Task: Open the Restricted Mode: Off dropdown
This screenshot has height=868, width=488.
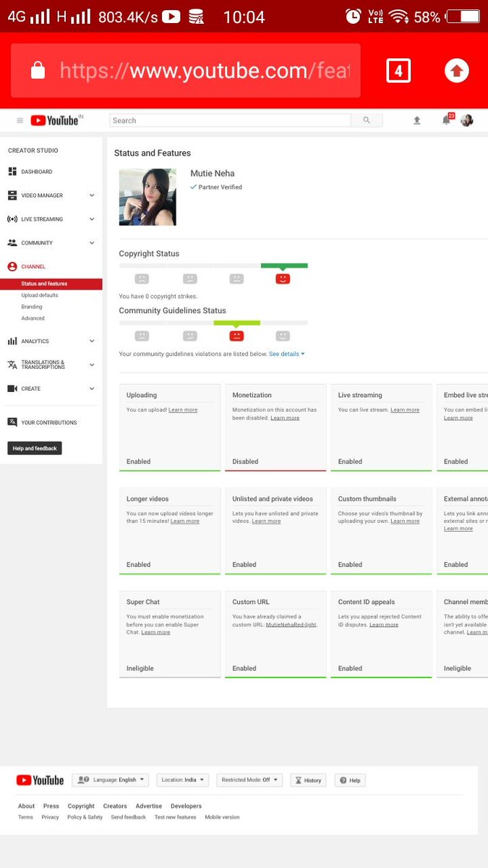Action: point(249,780)
